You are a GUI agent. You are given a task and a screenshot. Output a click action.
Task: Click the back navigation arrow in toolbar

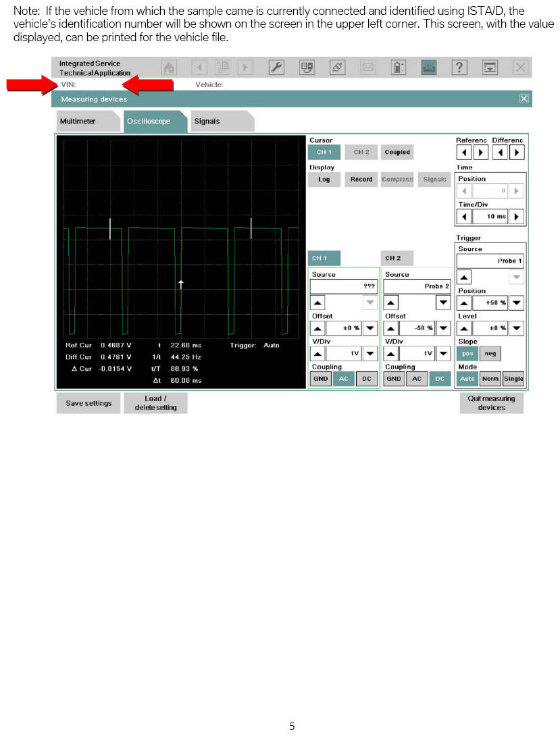[199, 68]
